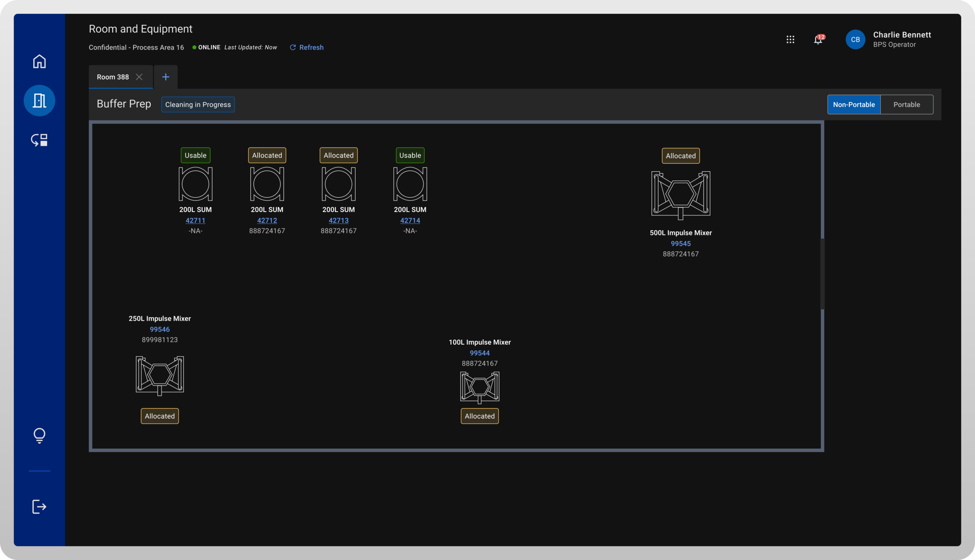Open equipment link 99546
The height and width of the screenshot is (560, 975).
(160, 329)
